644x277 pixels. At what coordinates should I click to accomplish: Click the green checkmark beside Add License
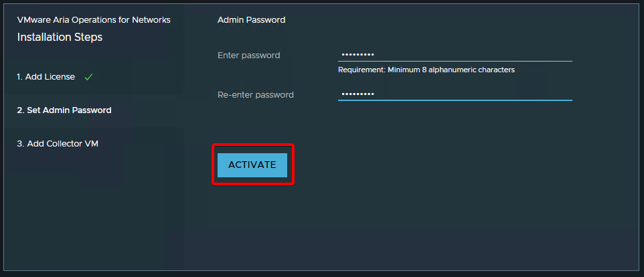click(x=88, y=77)
